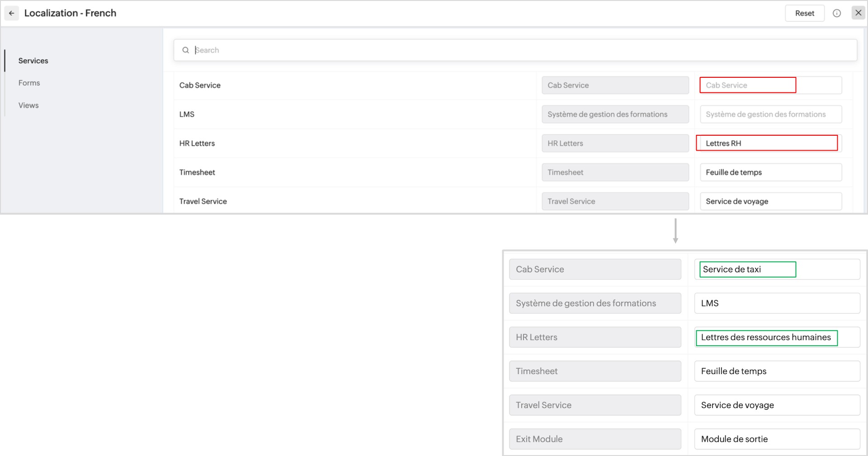Click the back arrow icon

12,13
